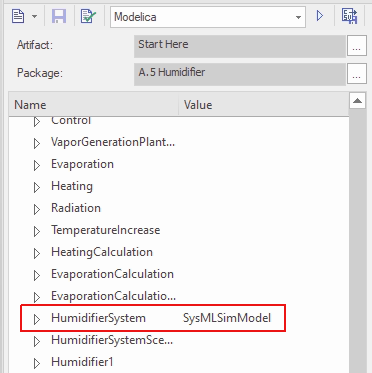This screenshot has height=373, width=372.
Task: Click the Name column header
Action: (x=94, y=105)
